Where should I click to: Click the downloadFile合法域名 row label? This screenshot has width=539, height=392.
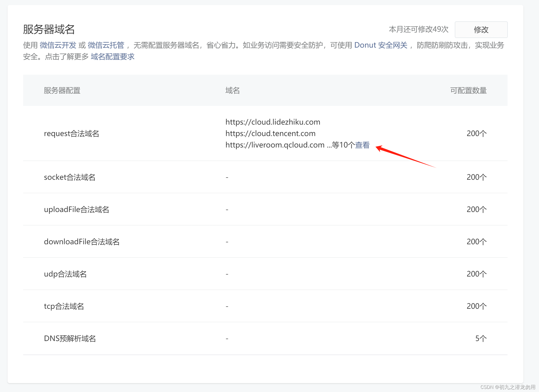point(82,242)
